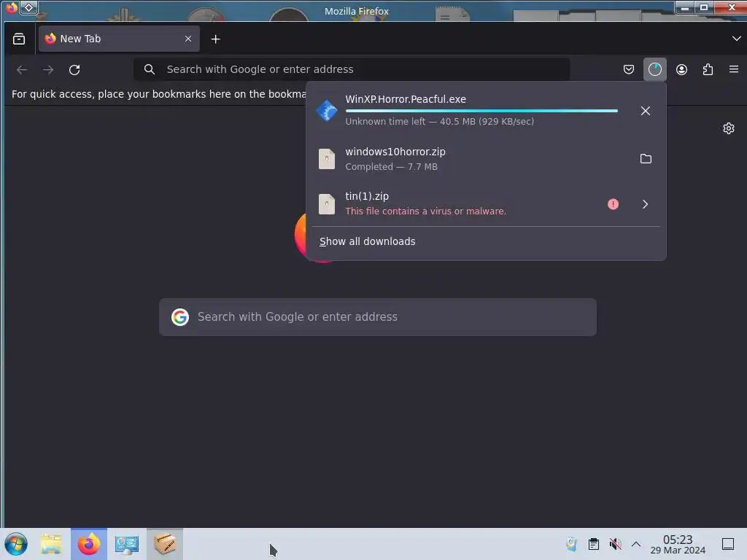Open the package box taskbar icon
The image size is (747, 560).
click(x=165, y=544)
